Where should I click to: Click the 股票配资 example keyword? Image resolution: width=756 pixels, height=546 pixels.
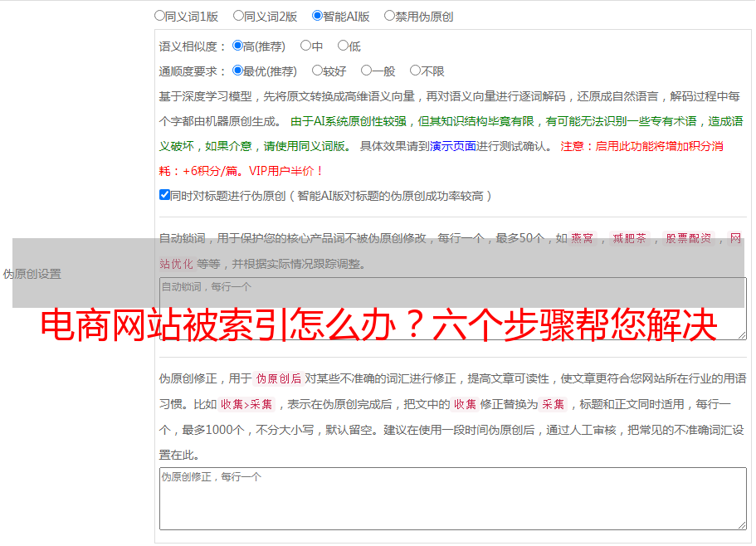click(689, 238)
